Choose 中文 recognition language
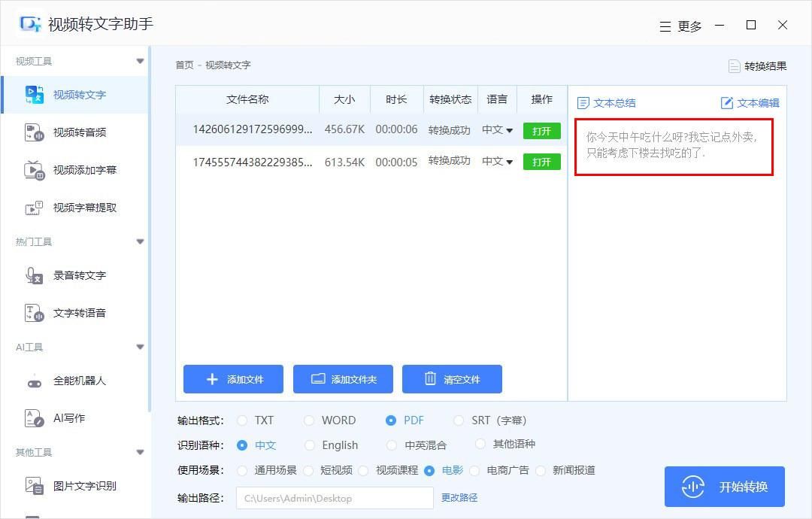Image resolution: width=812 pixels, height=519 pixels. point(242,445)
